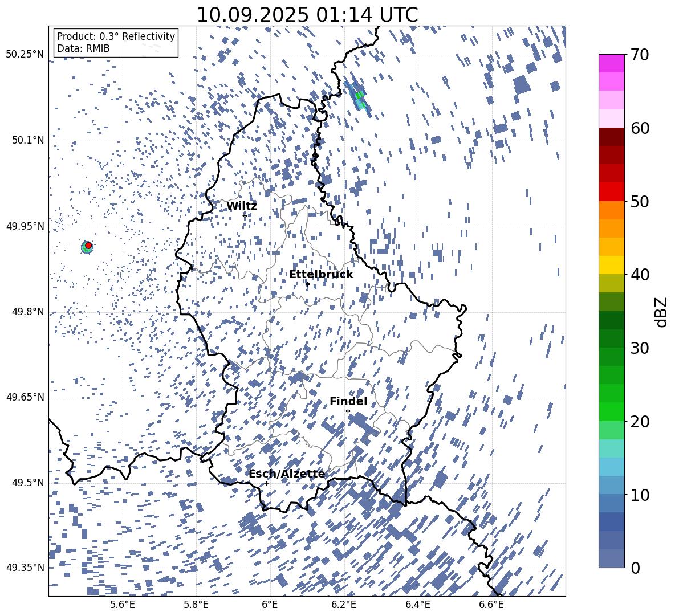The height and width of the screenshot is (616, 675).
Task: Click the Ettelbruck city label
Action: click(x=321, y=275)
